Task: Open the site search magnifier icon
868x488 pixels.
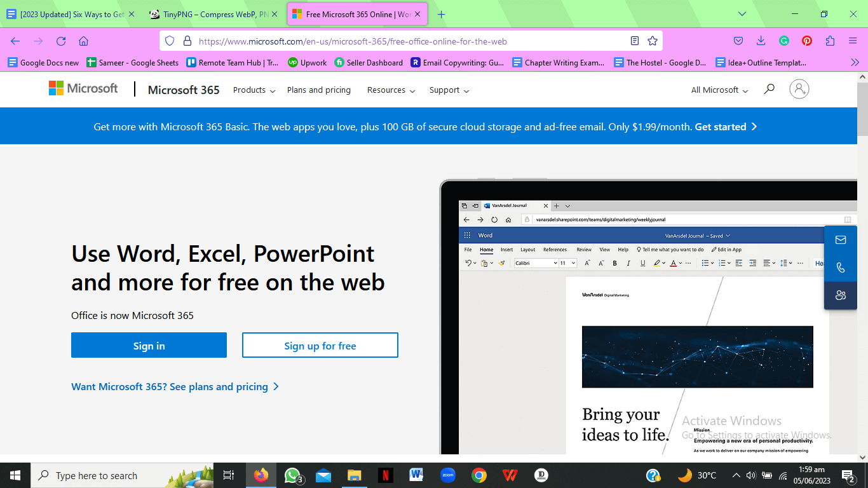Action: [x=769, y=89]
